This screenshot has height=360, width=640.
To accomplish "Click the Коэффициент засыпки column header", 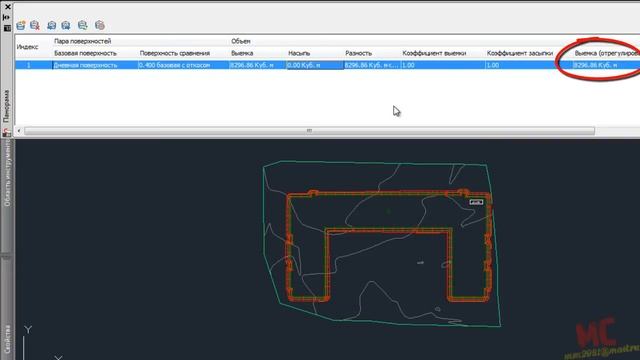I will coord(520,53).
